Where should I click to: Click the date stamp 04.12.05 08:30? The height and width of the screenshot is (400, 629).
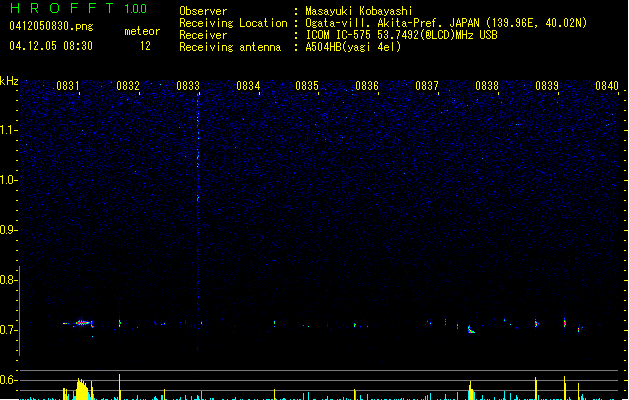pyautogui.click(x=51, y=46)
